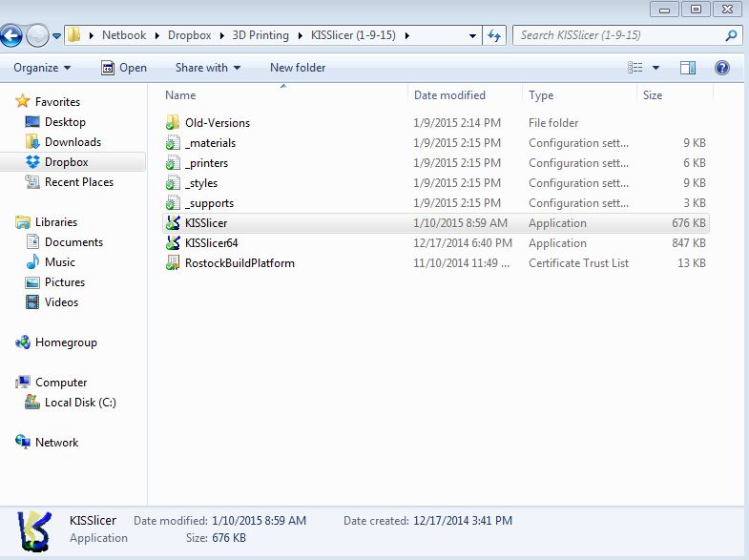Select Downloads in the Favorites list
Screen dimensions: 749x560
[x=73, y=142]
